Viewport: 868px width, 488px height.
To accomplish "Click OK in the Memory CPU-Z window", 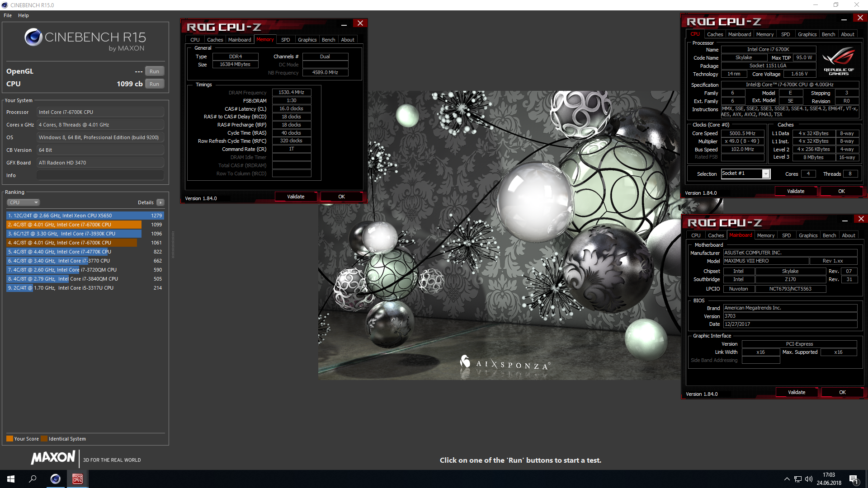I will tap(341, 197).
